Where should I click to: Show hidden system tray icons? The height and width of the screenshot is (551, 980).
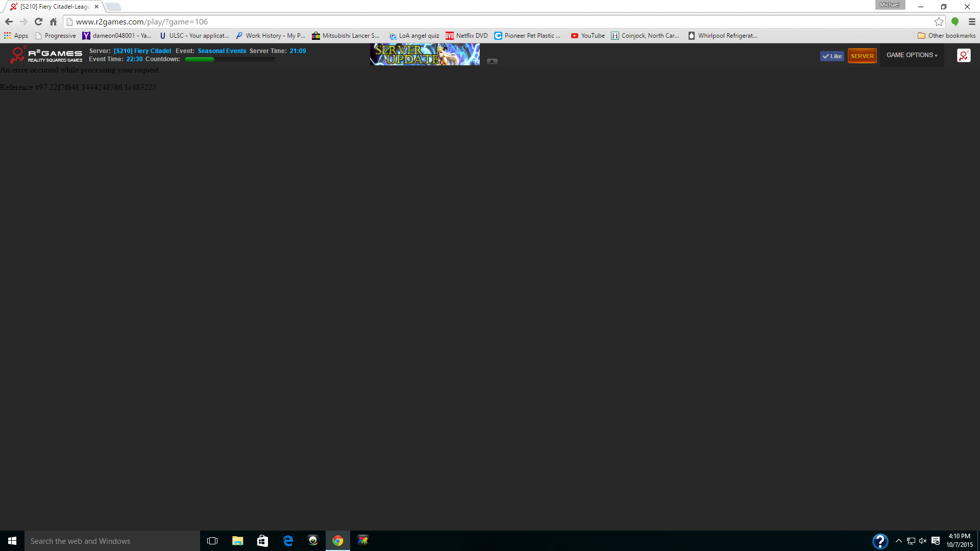click(898, 541)
